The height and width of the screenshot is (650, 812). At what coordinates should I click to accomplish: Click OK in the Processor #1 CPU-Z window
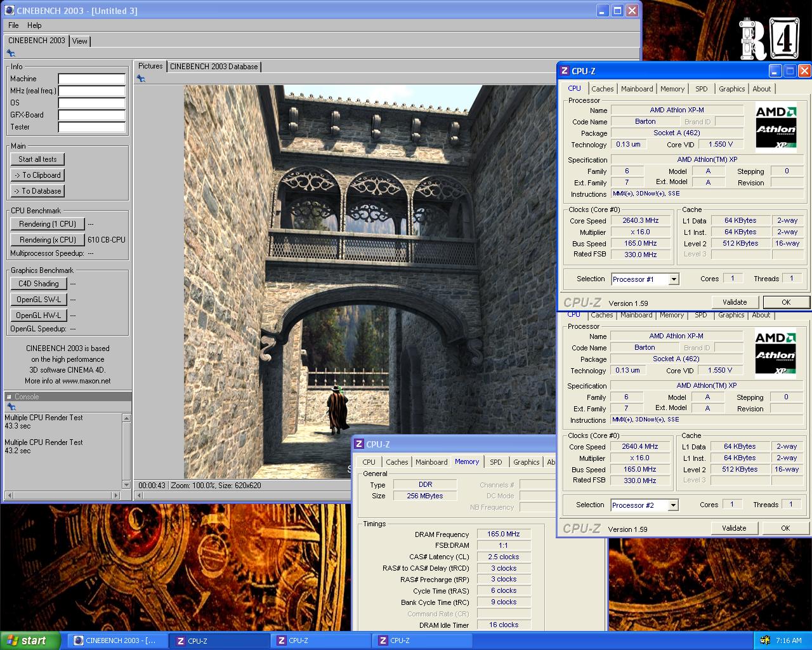(x=786, y=302)
